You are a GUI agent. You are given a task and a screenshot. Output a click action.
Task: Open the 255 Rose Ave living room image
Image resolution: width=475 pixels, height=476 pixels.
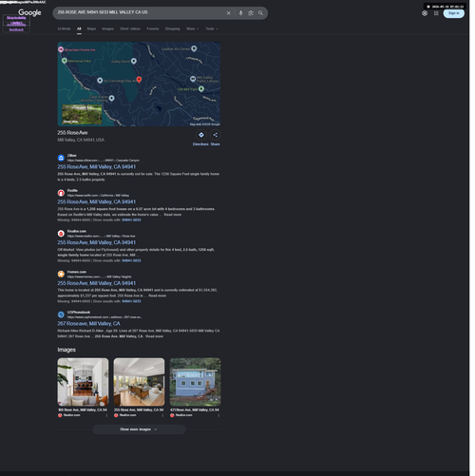tap(139, 382)
